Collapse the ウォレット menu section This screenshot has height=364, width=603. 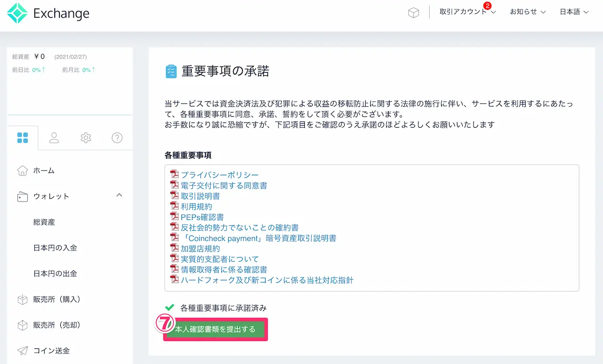(x=119, y=195)
